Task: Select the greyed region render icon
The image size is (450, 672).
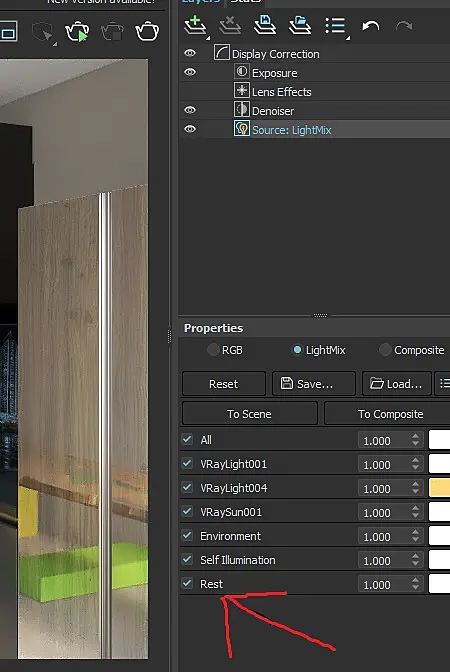Action: tap(43, 32)
